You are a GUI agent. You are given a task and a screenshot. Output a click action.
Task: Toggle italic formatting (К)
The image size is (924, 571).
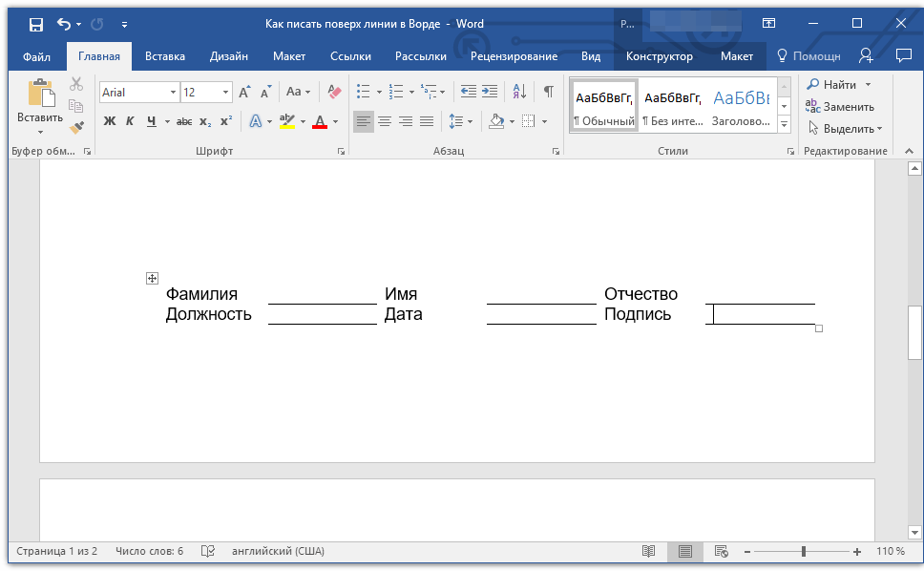[x=130, y=121]
